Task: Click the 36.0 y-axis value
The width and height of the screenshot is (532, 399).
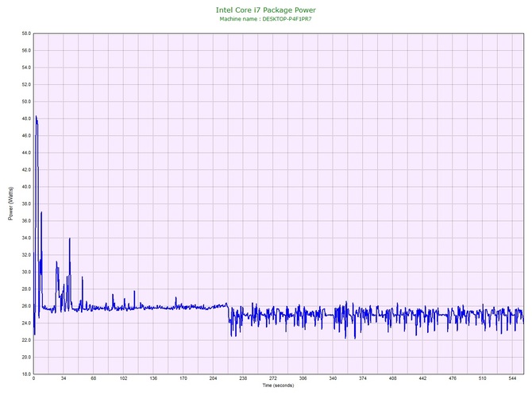Action: click(x=26, y=221)
